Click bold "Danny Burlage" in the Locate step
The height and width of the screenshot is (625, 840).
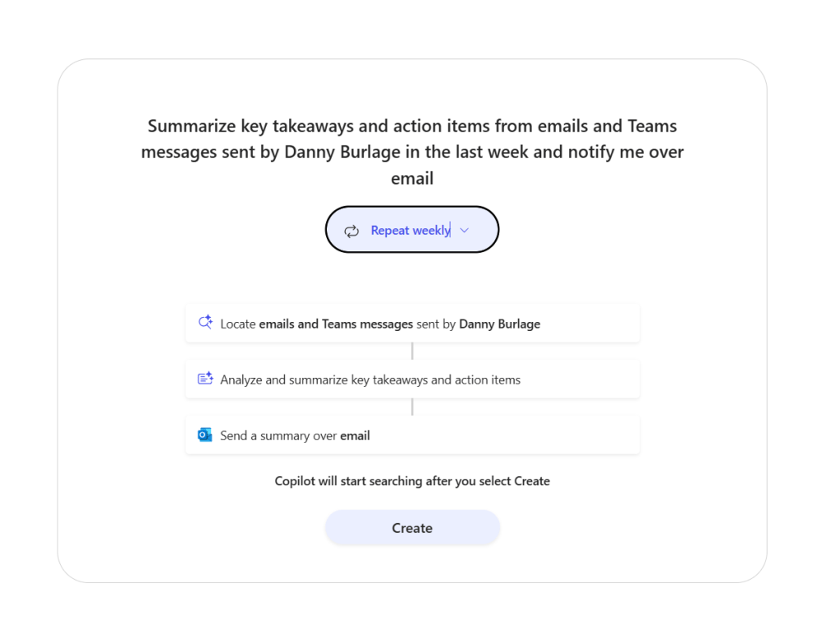499,324
